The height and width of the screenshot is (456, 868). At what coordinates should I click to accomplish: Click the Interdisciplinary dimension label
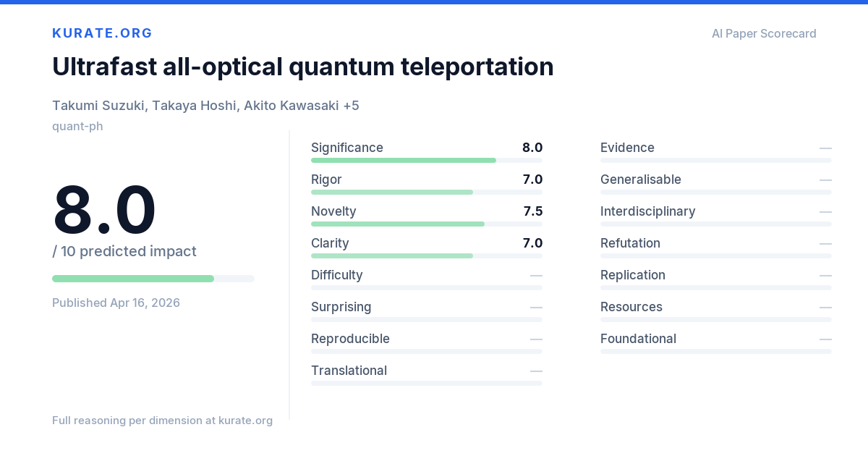[647, 211]
